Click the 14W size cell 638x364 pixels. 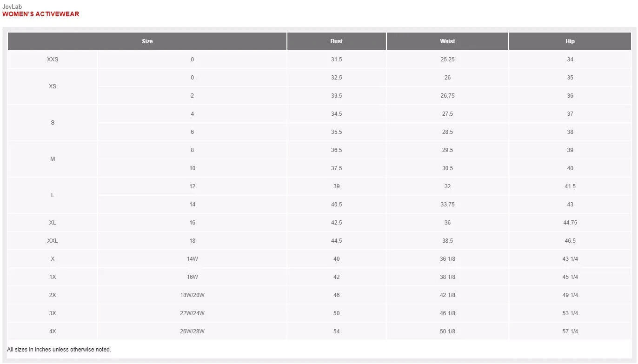(x=193, y=259)
